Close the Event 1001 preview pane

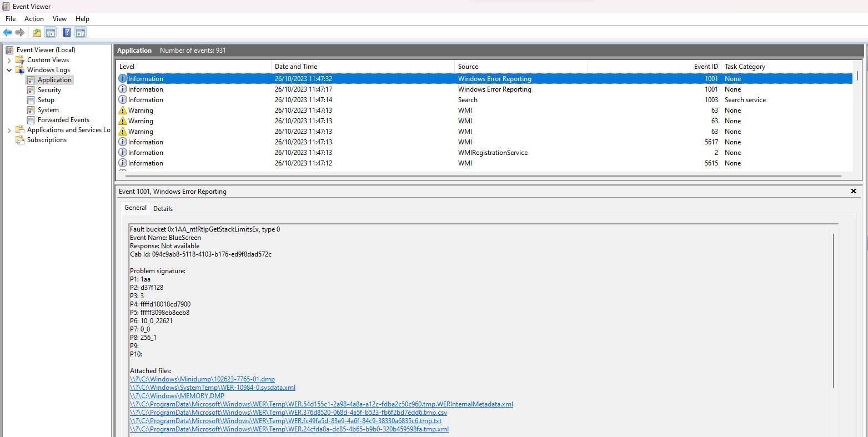[x=853, y=191]
